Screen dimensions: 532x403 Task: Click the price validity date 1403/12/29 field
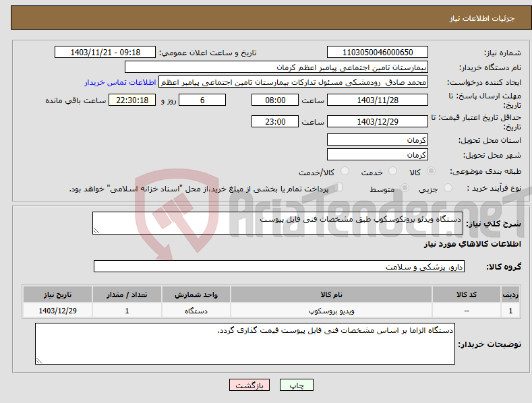click(378, 121)
